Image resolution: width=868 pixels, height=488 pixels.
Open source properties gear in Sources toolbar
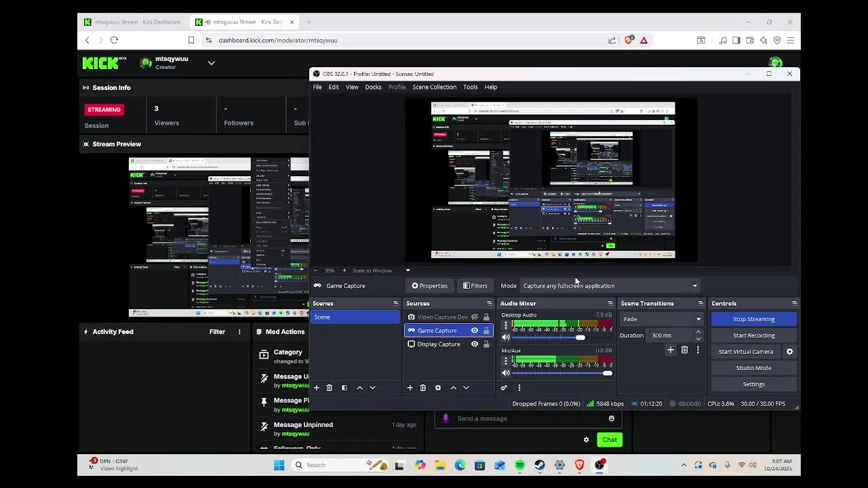[438, 388]
